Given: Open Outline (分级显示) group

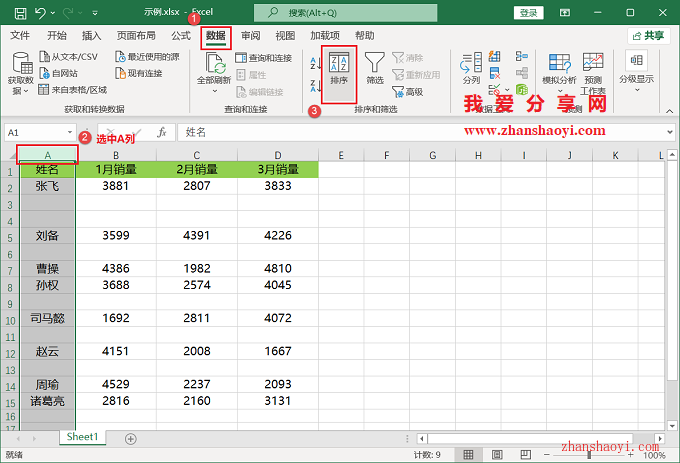Looking at the screenshot, I should 636,72.
